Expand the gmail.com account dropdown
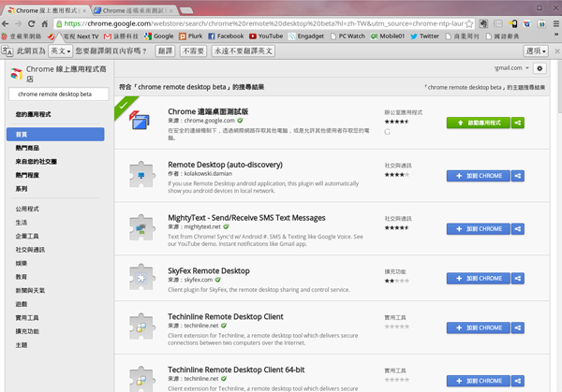562x392 pixels. [x=511, y=67]
